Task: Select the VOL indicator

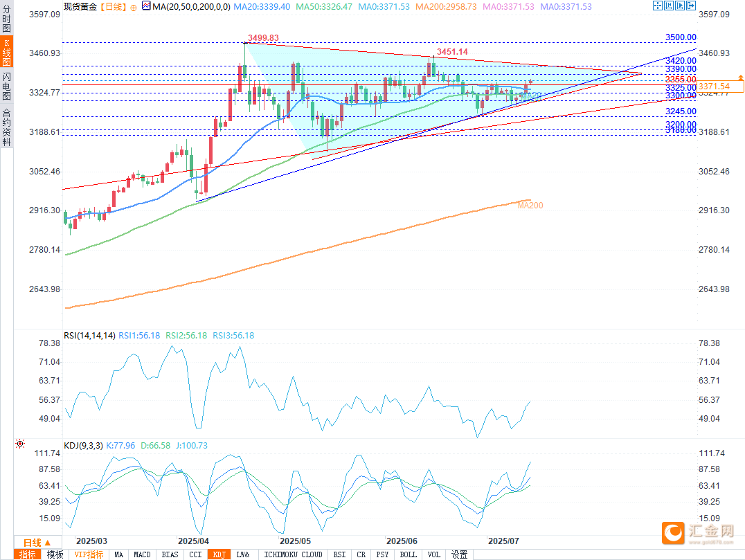Action: coord(434,554)
